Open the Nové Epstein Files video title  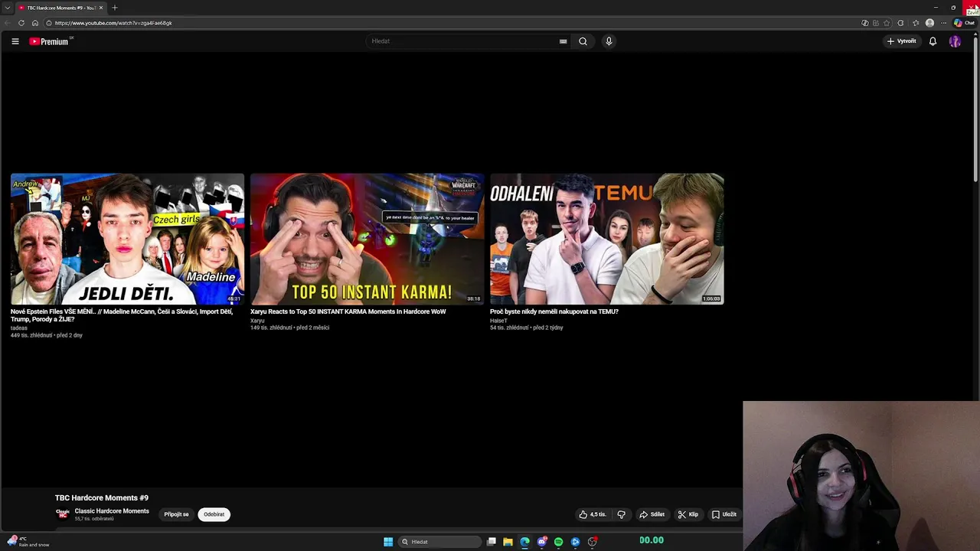pyautogui.click(x=122, y=315)
